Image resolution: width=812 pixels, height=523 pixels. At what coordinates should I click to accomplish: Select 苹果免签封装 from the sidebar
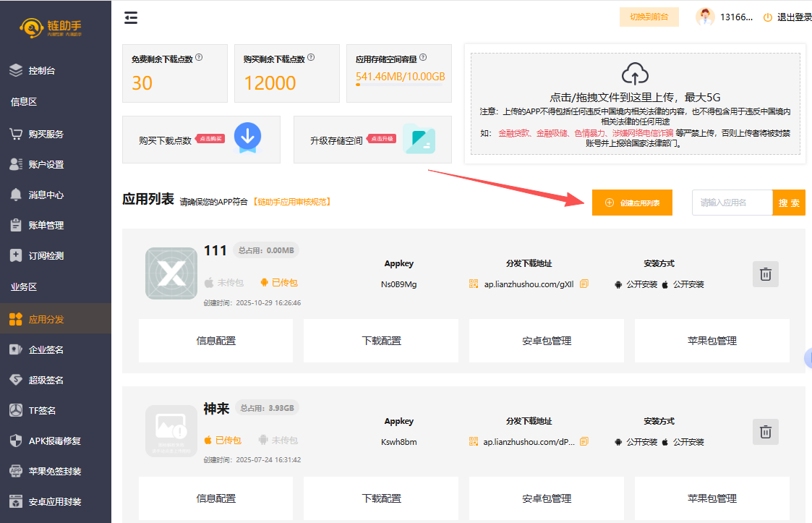[x=56, y=471]
